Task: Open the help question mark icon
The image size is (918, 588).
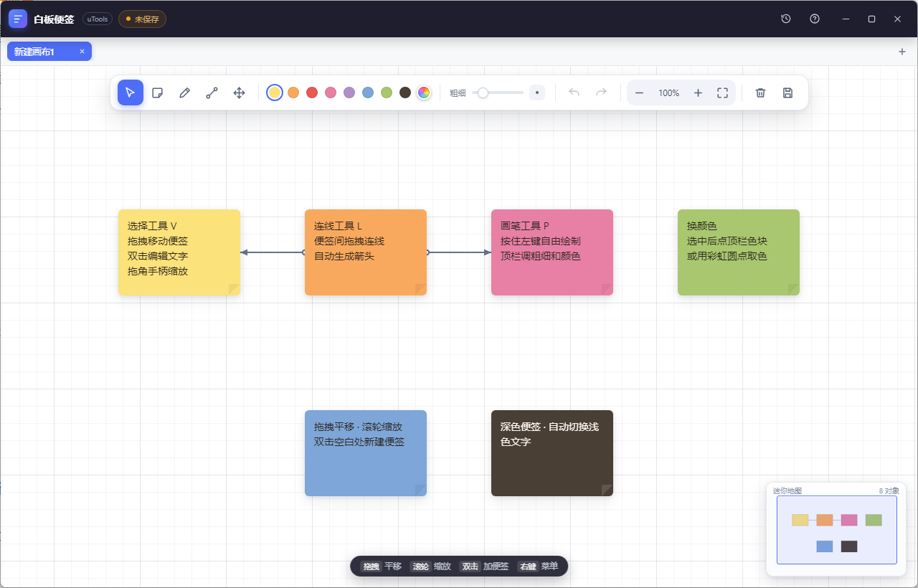Action: click(815, 19)
